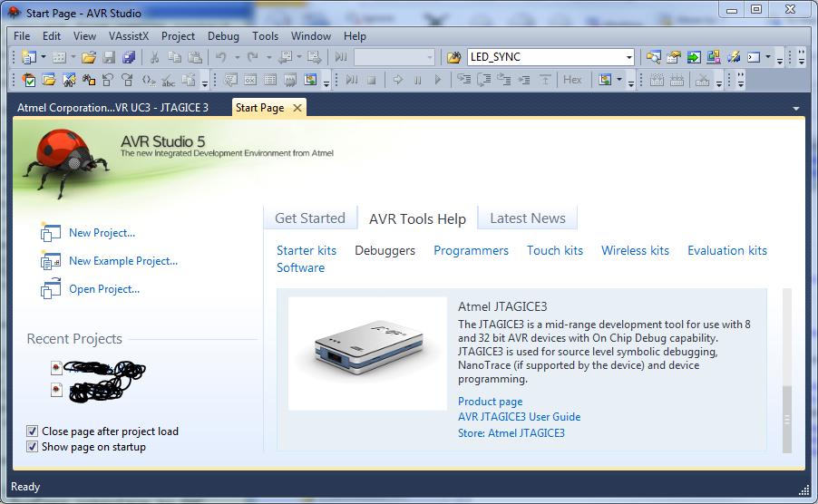Toggle Show page on startup checkbox

click(33, 447)
